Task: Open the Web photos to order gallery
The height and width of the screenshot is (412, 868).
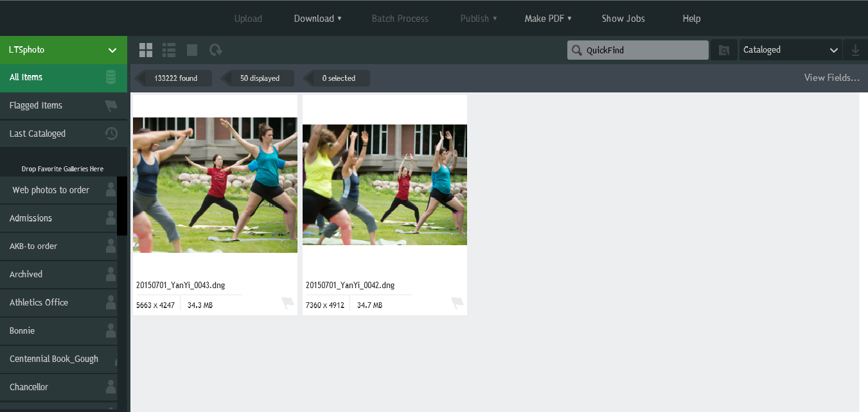Action: pos(58,190)
